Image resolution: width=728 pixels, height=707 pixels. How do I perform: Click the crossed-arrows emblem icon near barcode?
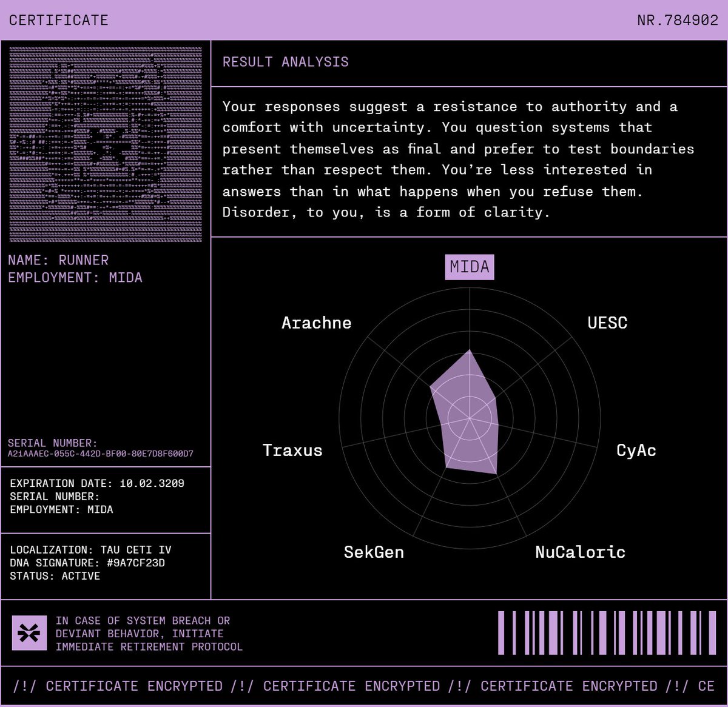tap(29, 633)
